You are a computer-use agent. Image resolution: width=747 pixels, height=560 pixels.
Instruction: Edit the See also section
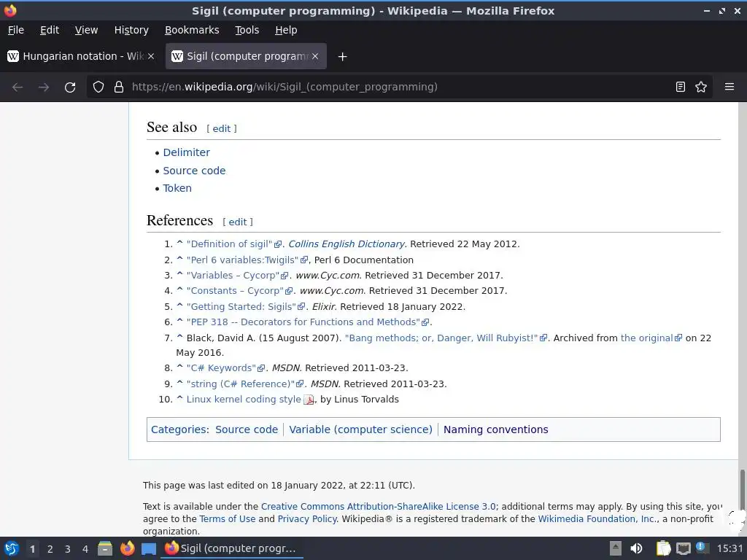222,129
